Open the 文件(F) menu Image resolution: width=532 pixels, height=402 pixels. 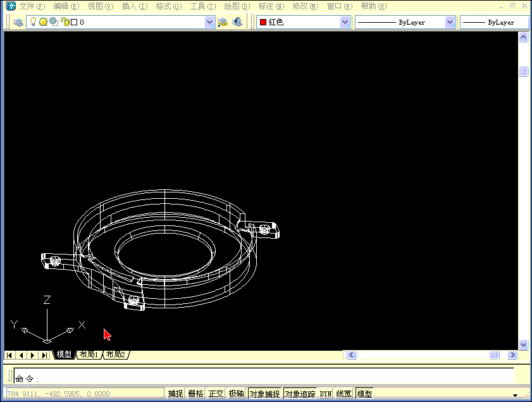pyautogui.click(x=32, y=6)
